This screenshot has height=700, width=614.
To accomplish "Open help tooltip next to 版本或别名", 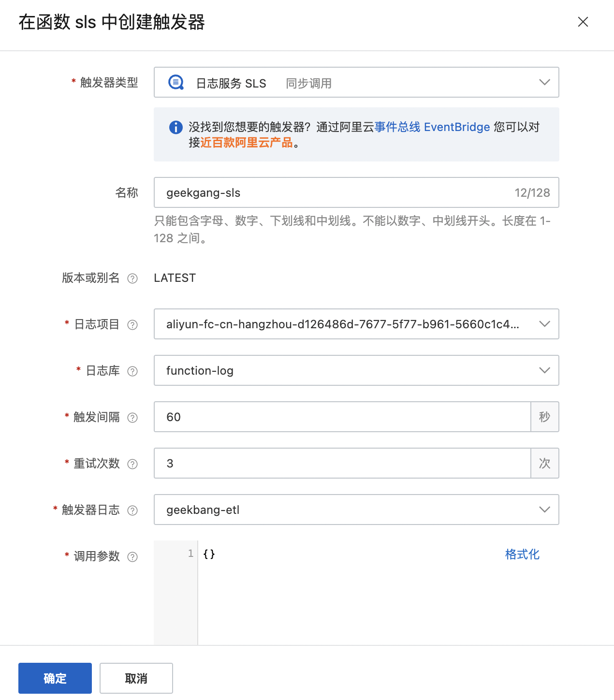I will coord(132,278).
